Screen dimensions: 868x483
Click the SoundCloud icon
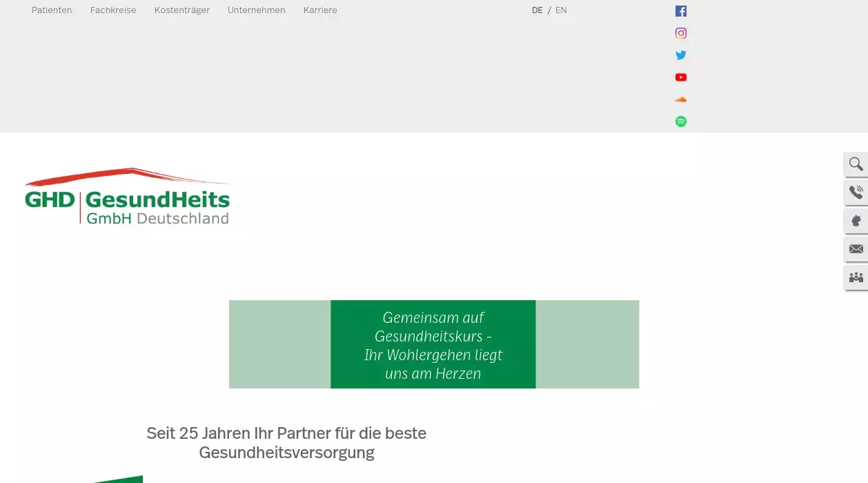point(680,99)
